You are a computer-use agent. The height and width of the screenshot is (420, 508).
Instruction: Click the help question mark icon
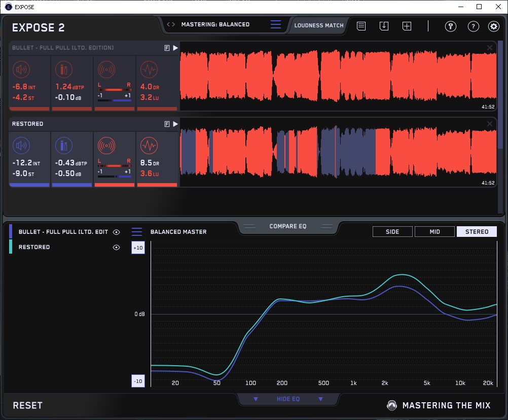[473, 26]
